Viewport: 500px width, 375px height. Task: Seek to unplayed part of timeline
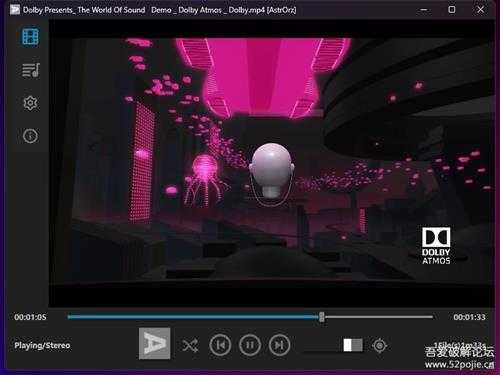(x=379, y=317)
